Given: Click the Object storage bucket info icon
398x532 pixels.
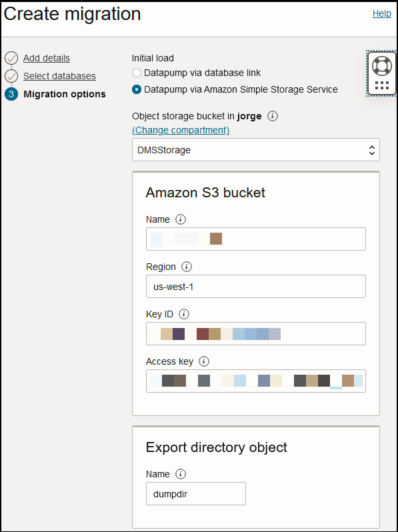Looking at the screenshot, I should coord(273,117).
